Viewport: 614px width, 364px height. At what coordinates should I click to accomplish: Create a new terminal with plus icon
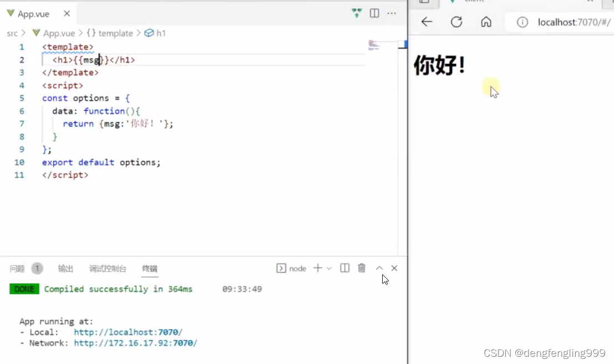coord(318,268)
